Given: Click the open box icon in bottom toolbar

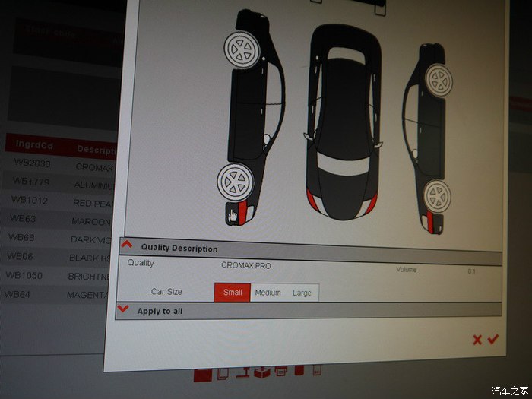Looking at the screenshot, I should pos(261,372).
